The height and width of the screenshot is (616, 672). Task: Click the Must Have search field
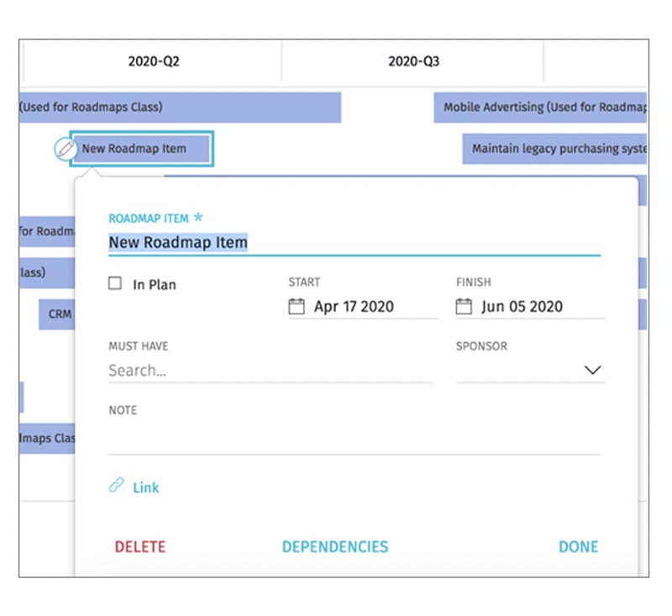[x=270, y=371]
